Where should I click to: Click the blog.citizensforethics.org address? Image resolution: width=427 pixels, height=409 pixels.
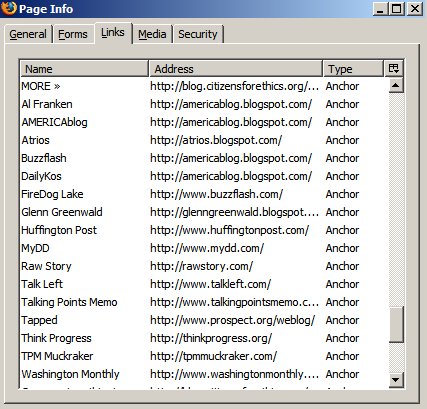234,86
